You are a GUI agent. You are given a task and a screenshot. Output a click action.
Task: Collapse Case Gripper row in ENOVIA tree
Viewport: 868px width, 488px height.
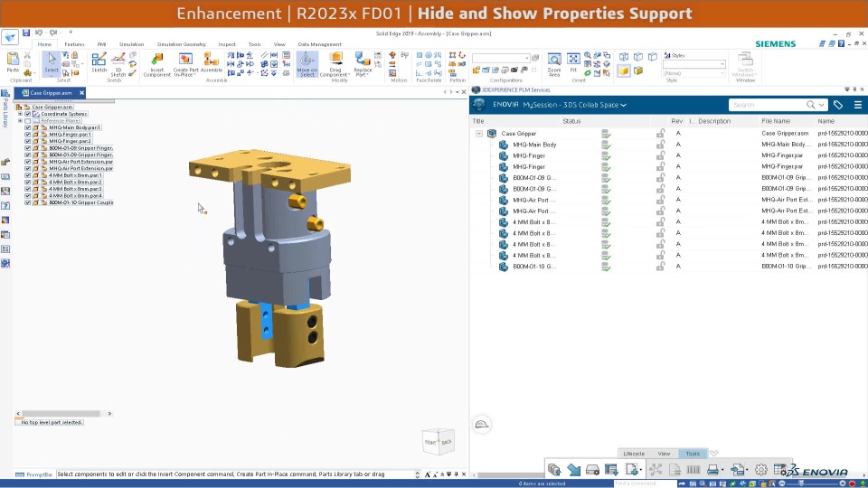(x=479, y=134)
